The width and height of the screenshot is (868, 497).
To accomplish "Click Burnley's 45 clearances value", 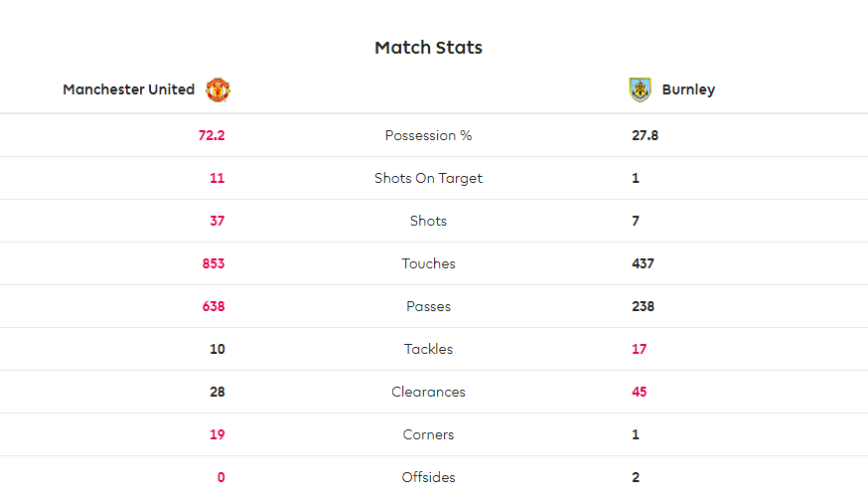I will 640,392.
